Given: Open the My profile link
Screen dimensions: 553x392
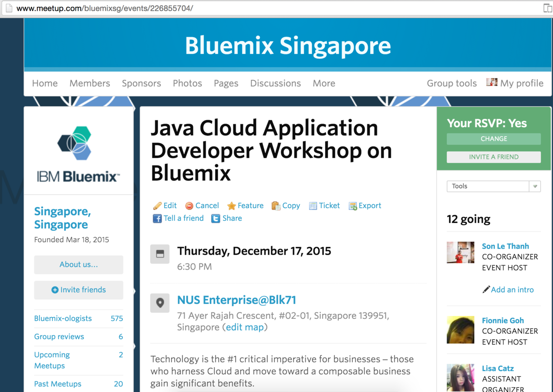Looking at the screenshot, I should [x=522, y=83].
